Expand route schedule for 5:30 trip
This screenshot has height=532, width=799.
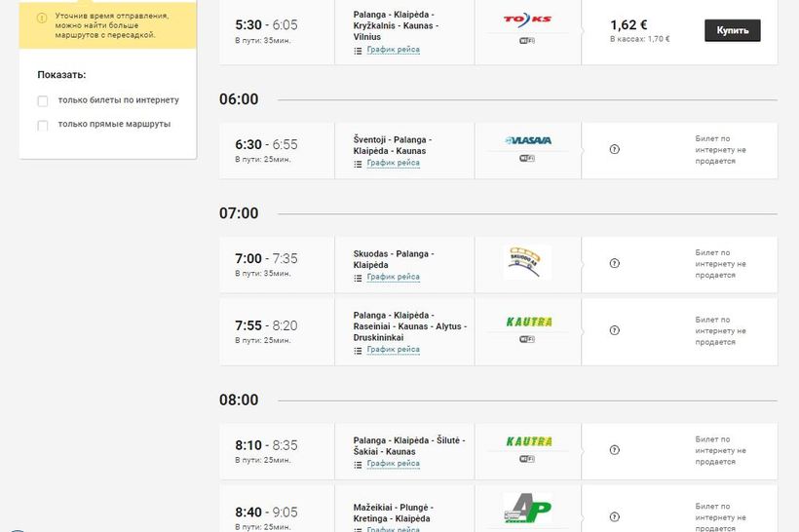pos(393,49)
